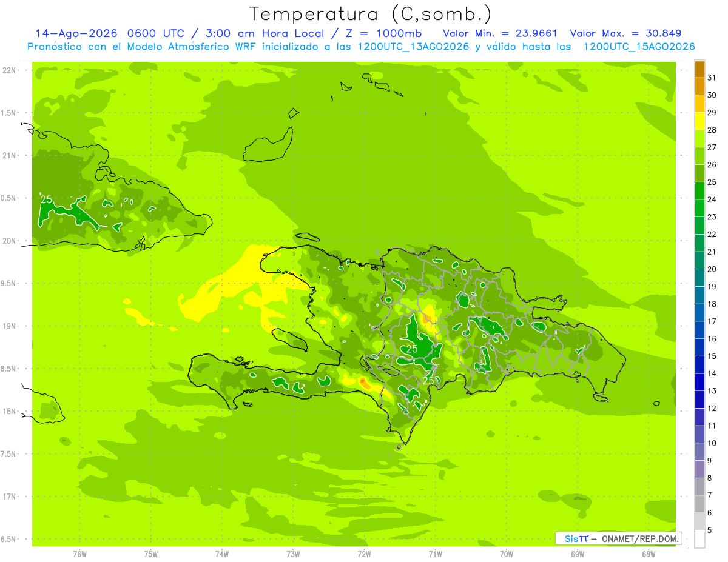This screenshot has height=562, width=728.
Task: Click the "24" label on the color legend
Action: coord(712,199)
